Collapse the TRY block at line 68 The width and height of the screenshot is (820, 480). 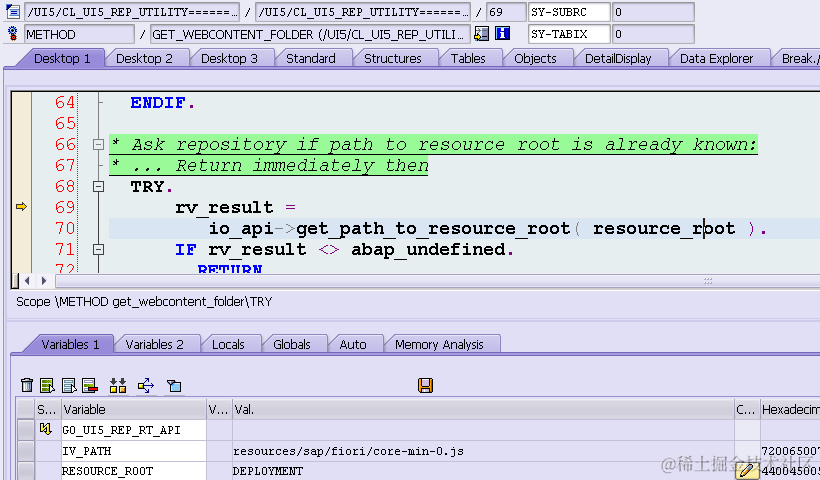(98, 186)
